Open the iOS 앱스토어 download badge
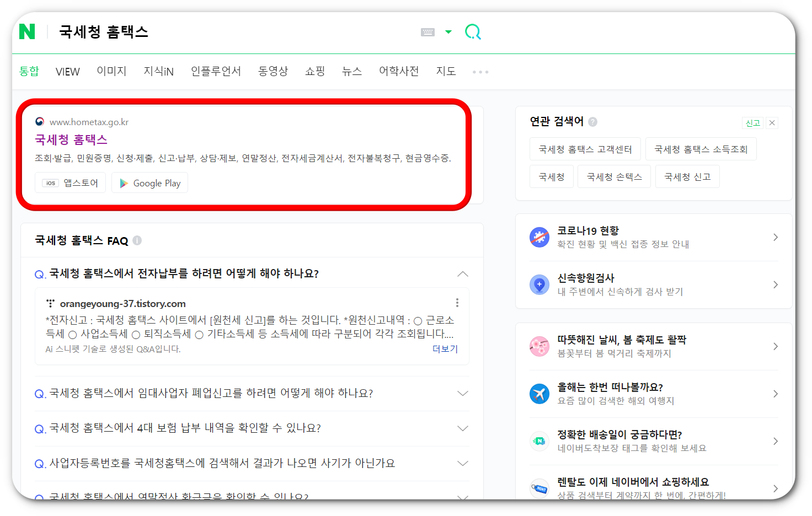The image size is (812, 516). (x=70, y=182)
